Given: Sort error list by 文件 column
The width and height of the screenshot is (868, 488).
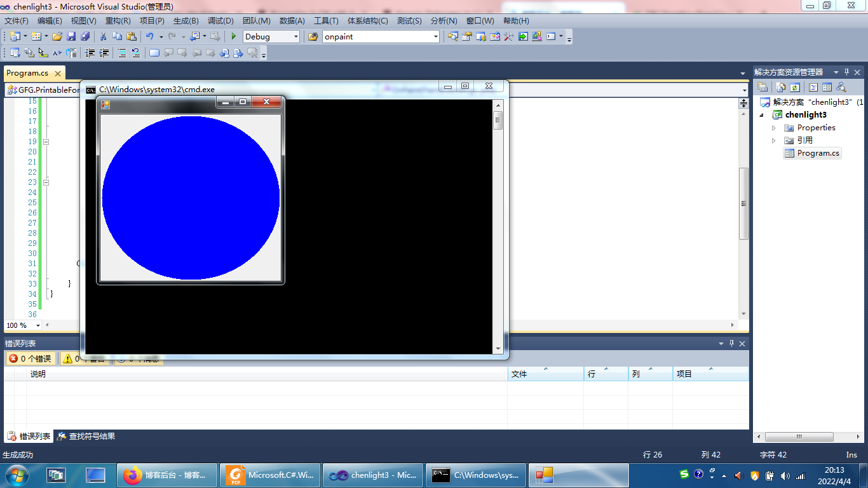Looking at the screenshot, I should coord(546,374).
